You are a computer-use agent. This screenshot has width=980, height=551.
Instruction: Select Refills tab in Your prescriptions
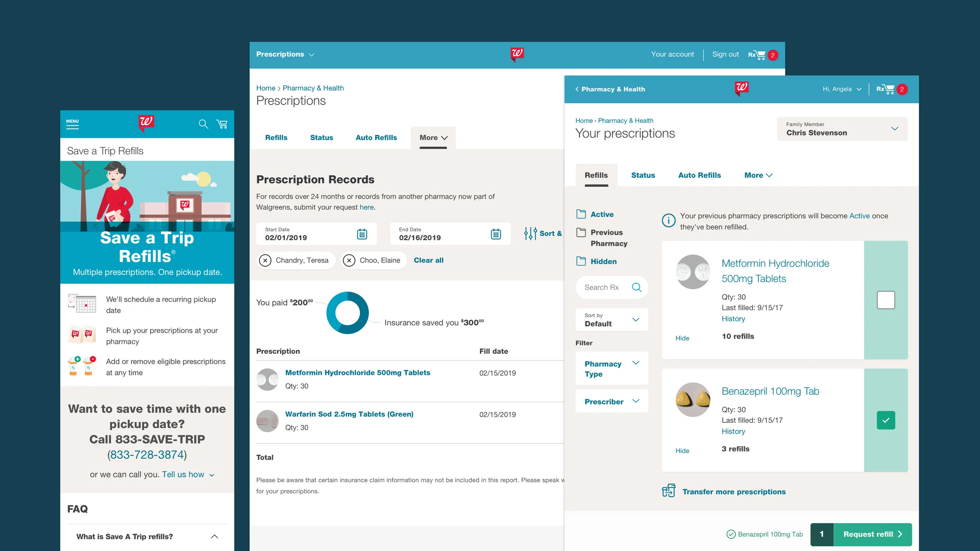596,175
